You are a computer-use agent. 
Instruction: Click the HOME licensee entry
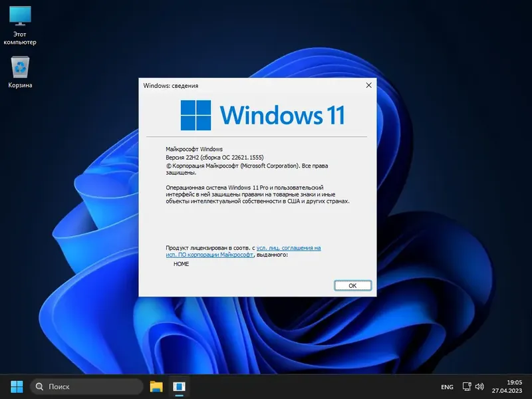180,263
